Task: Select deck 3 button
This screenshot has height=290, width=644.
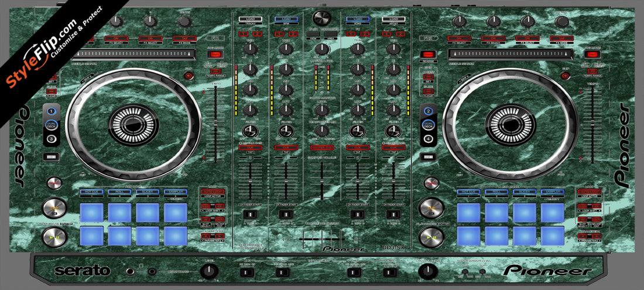Action: coord(52,139)
